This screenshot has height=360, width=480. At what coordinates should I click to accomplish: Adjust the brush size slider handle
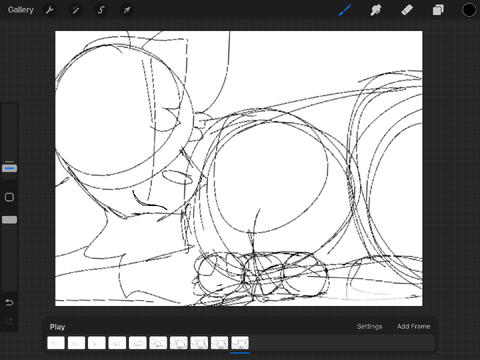(9, 168)
